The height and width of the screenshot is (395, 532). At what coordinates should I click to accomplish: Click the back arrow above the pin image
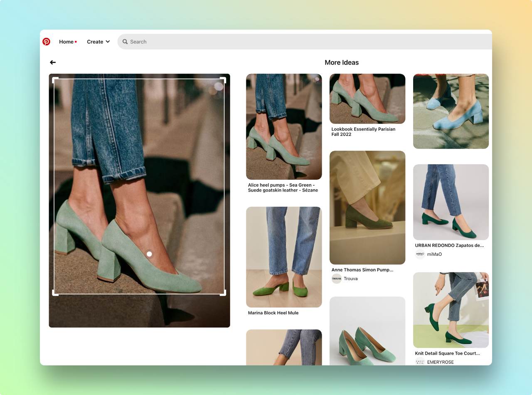point(52,62)
